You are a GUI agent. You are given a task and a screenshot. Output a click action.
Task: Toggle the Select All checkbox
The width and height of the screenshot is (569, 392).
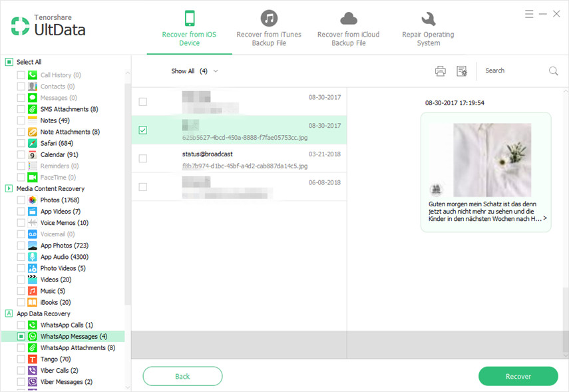pyautogui.click(x=9, y=62)
